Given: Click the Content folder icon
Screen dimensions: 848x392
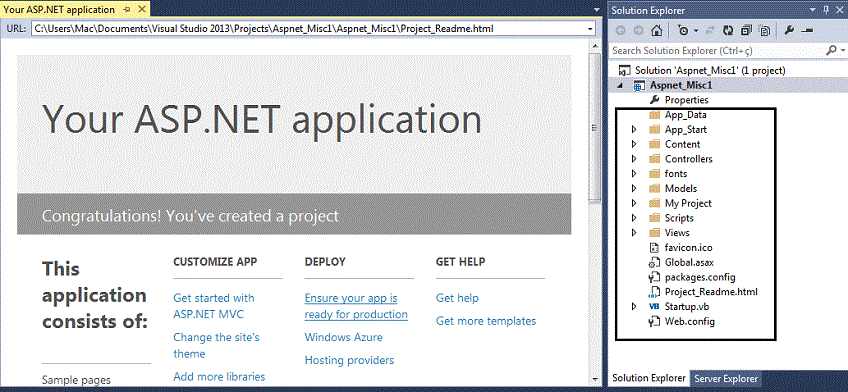Looking at the screenshot, I should (x=654, y=144).
